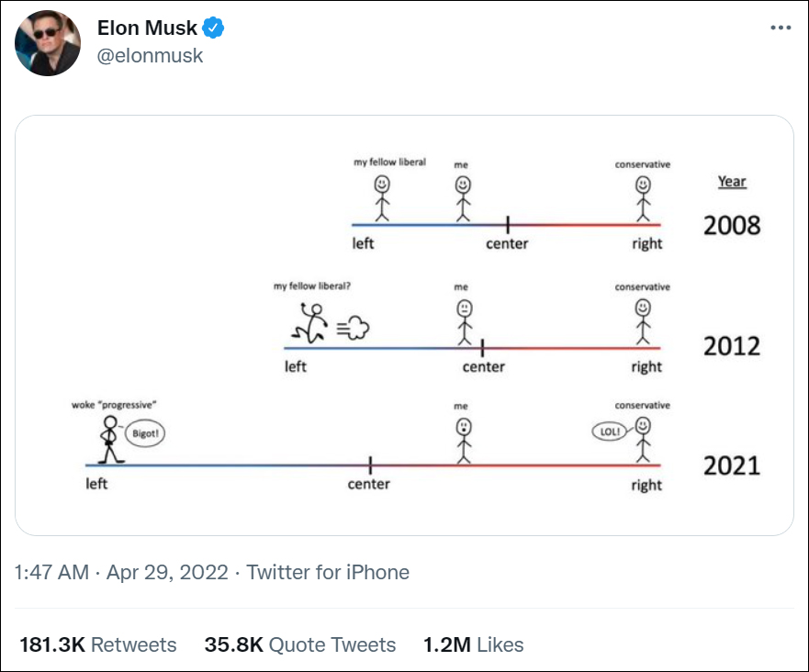
Task: Click the 2012 year label in image
Action: point(732,346)
